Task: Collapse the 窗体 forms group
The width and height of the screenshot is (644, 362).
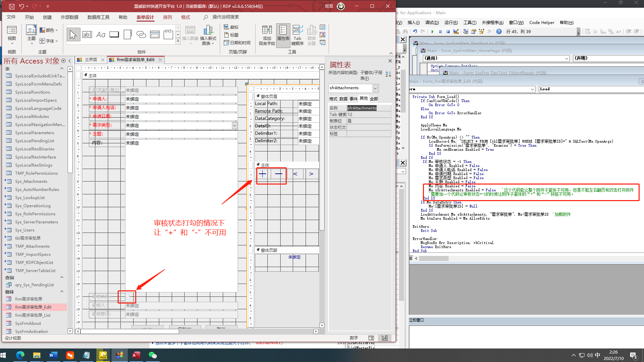Action: [62, 291]
